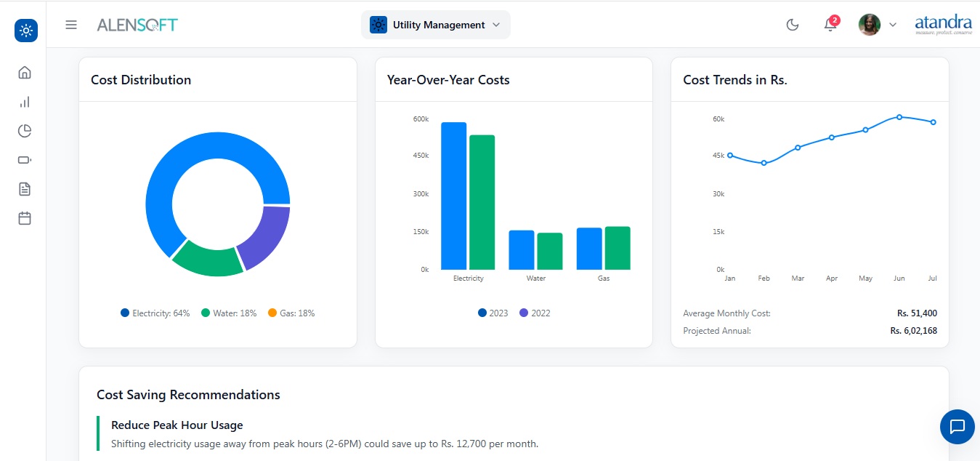
Task: Toggle dark mode moon icon
Action: [x=793, y=25]
